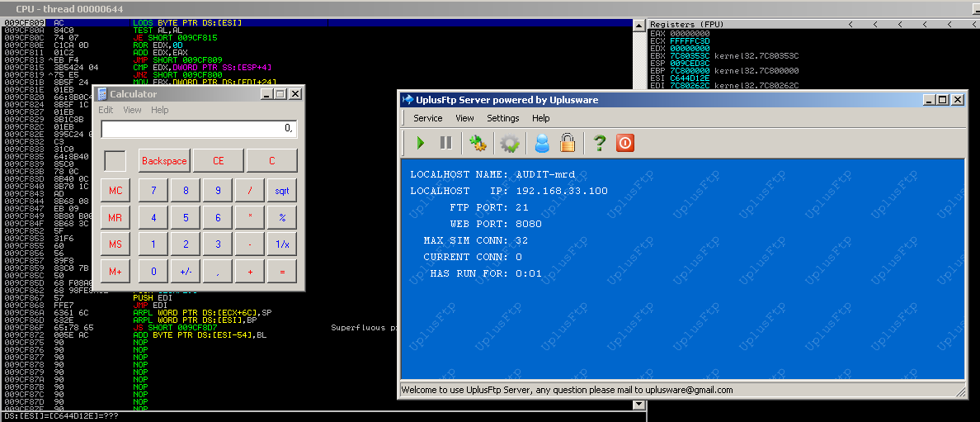Click the Calculator display field
Viewport: 980px width, 422px height.
click(x=199, y=128)
